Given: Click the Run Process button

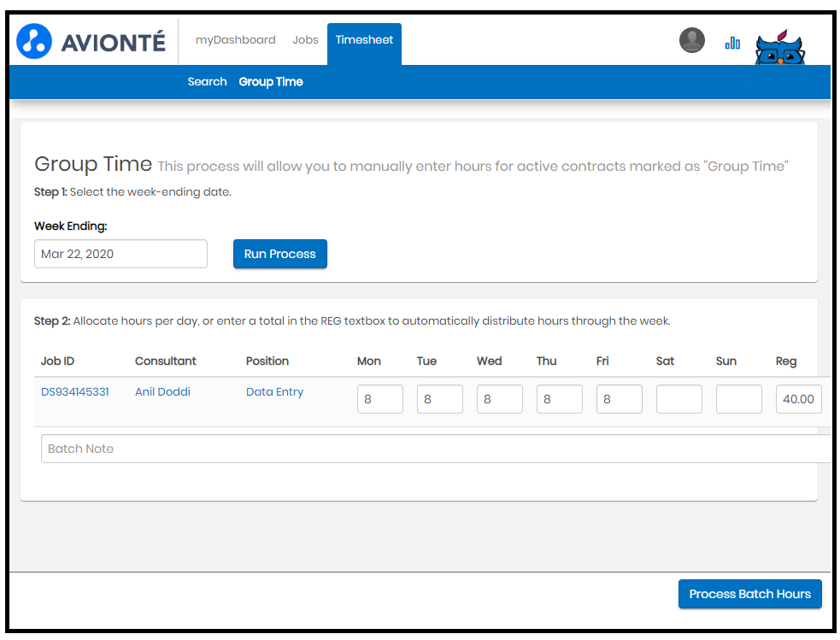Looking at the screenshot, I should click(280, 254).
